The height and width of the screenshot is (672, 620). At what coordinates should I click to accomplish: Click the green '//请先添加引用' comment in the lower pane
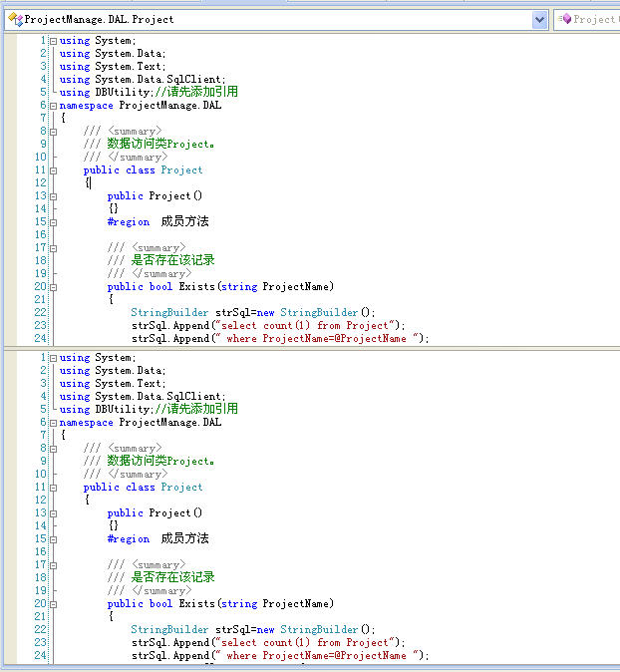coord(196,409)
